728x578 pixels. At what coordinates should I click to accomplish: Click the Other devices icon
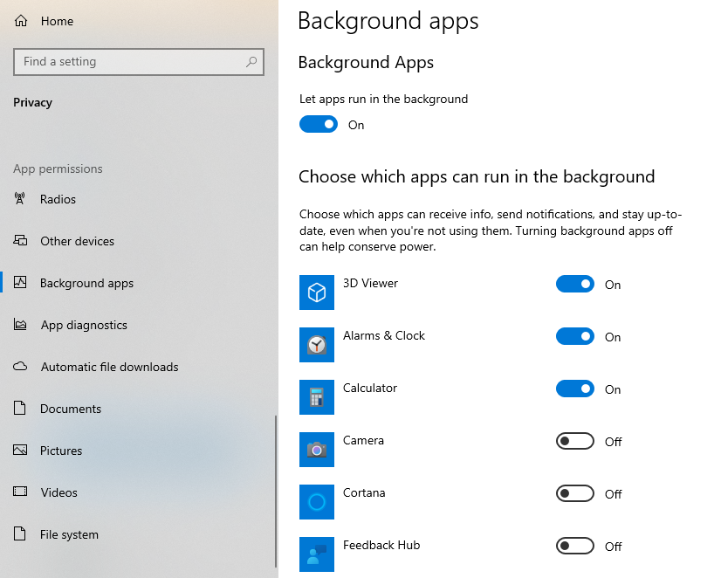coord(20,240)
